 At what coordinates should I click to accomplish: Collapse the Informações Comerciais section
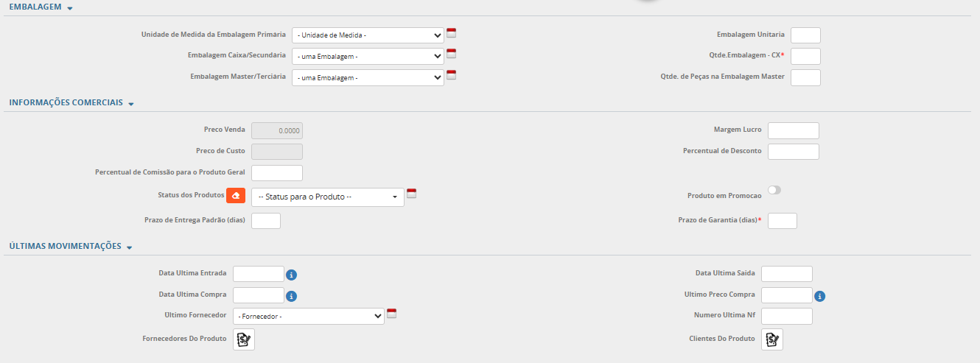(131, 104)
